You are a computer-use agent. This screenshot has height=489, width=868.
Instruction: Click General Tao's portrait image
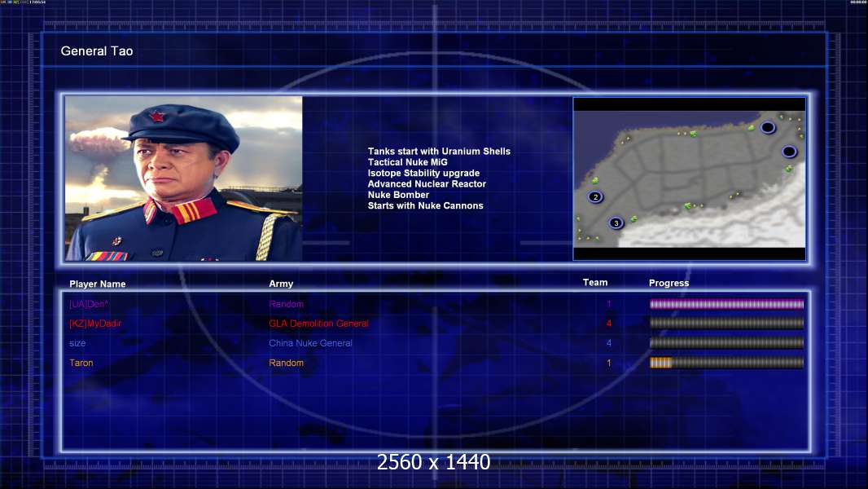184,178
